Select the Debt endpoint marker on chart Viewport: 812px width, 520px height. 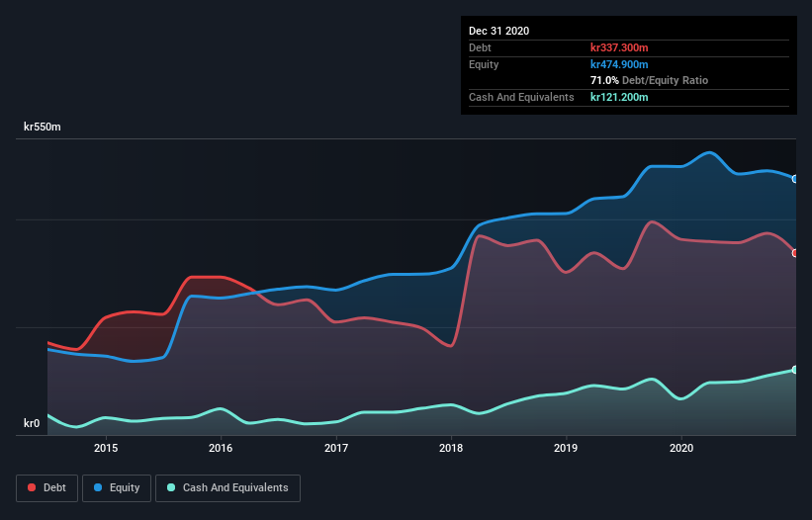click(x=795, y=253)
